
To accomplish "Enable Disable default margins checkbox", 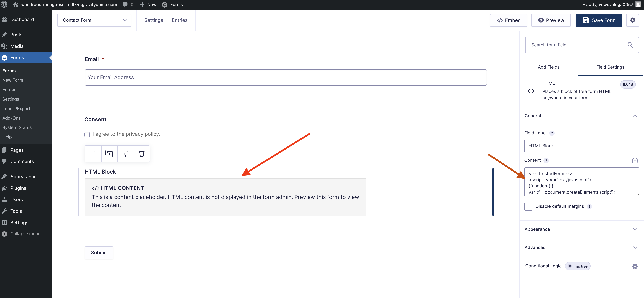I will (x=528, y=207).
